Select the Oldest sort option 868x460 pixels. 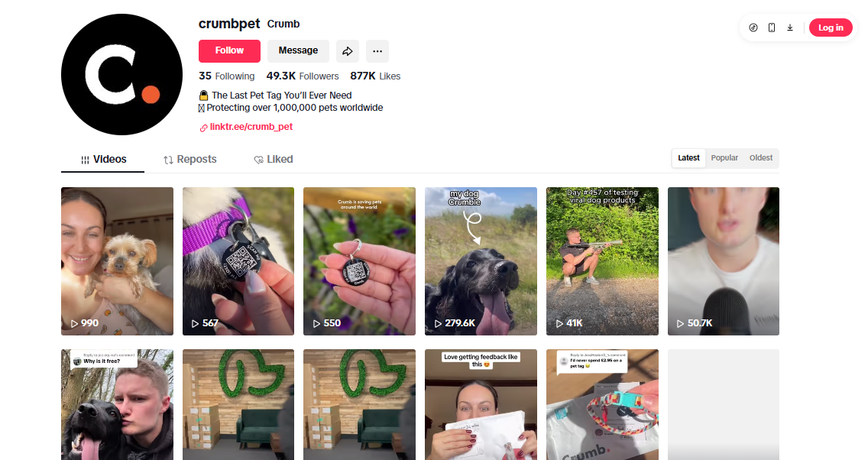click(760, 157)
